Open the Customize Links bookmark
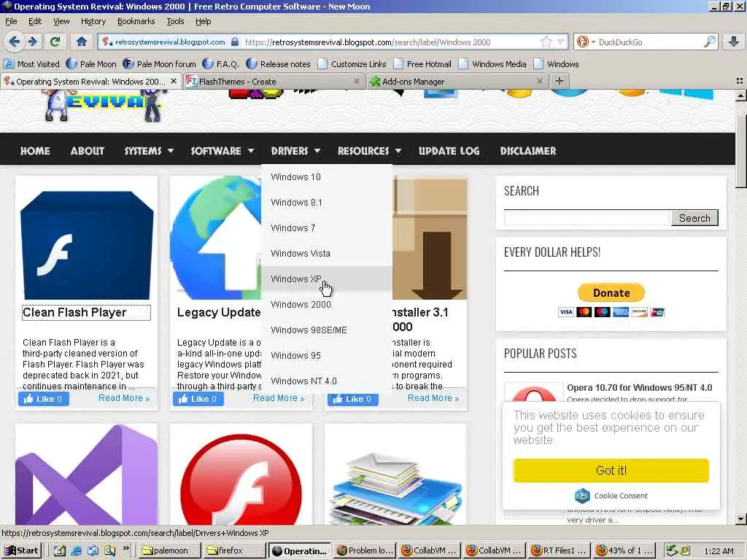This screenshot has height=560, width=747. coord(352,64)
